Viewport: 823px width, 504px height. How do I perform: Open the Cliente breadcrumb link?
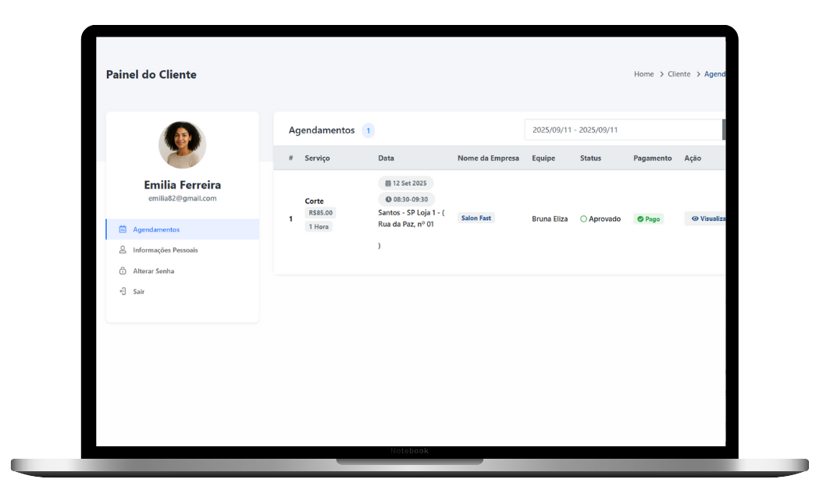point(679,74)
